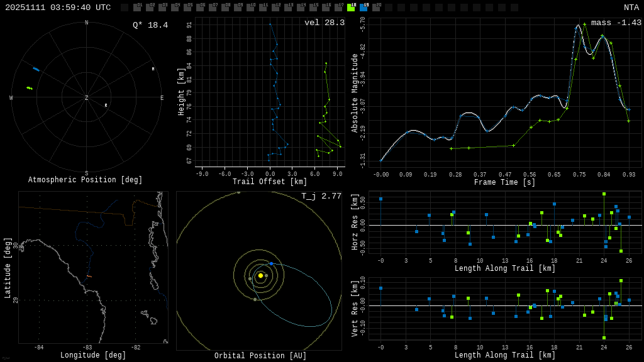Click the vel 28.3 readout

[x=325, y=23]
